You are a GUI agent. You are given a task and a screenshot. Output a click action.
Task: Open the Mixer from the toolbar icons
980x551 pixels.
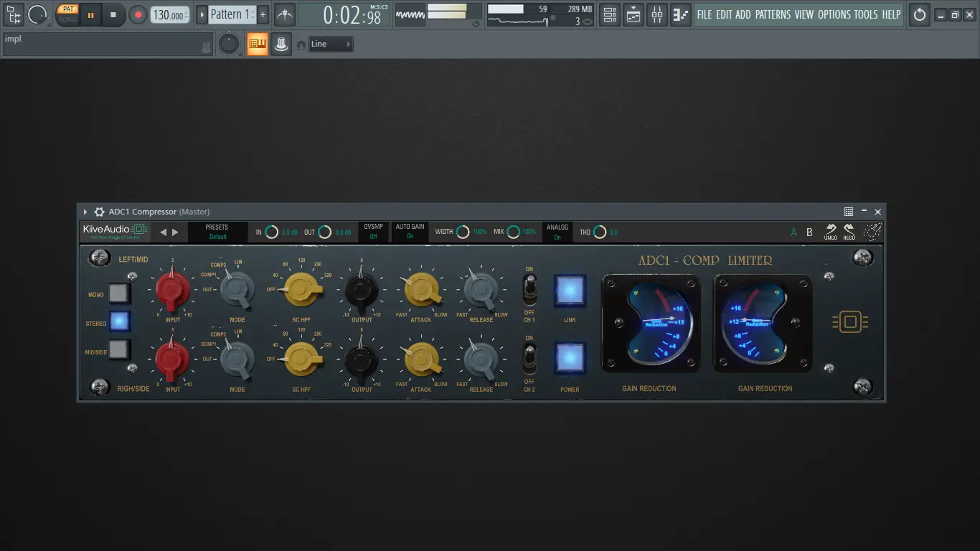(x=656, y=14)
